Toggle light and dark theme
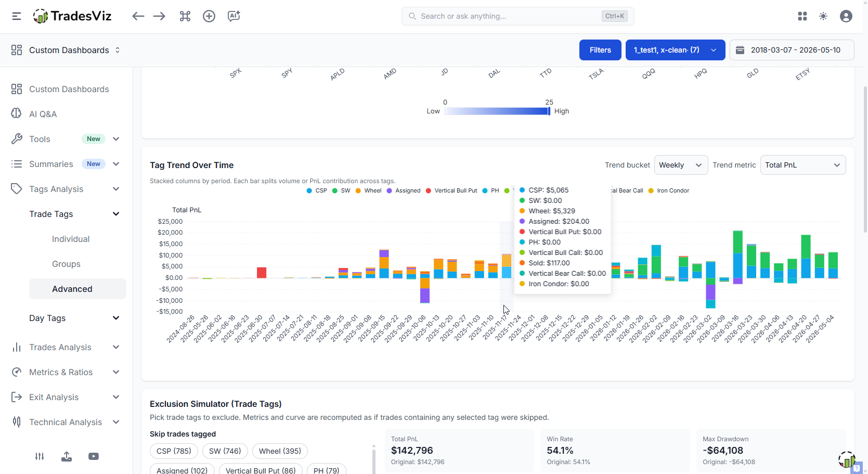The image size is (868, 474). (x=823, y=16)
